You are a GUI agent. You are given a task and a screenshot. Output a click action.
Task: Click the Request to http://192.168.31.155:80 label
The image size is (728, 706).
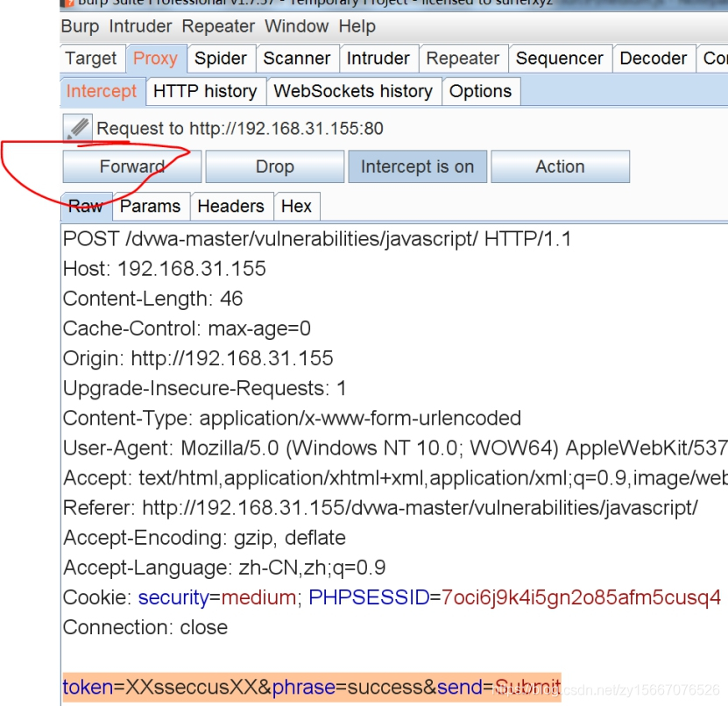coord(239,129)
